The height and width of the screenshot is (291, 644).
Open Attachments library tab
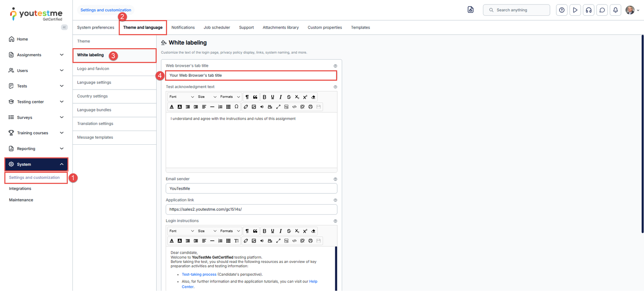pyautogui.click(x=281, y=27)
